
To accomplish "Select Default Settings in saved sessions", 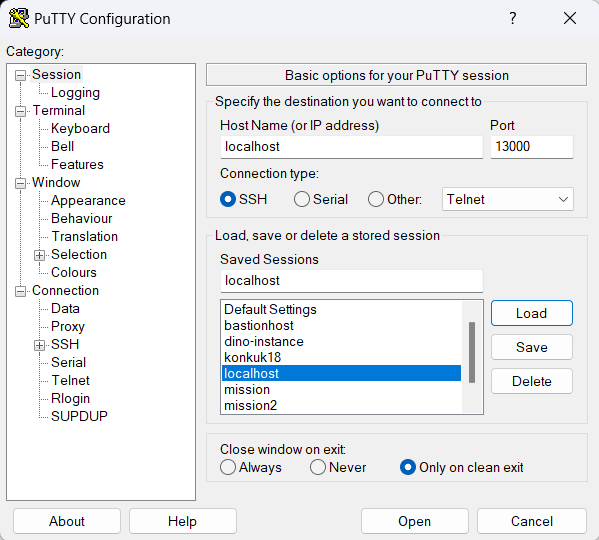I will pyautogui.click(x=341, y=309).
